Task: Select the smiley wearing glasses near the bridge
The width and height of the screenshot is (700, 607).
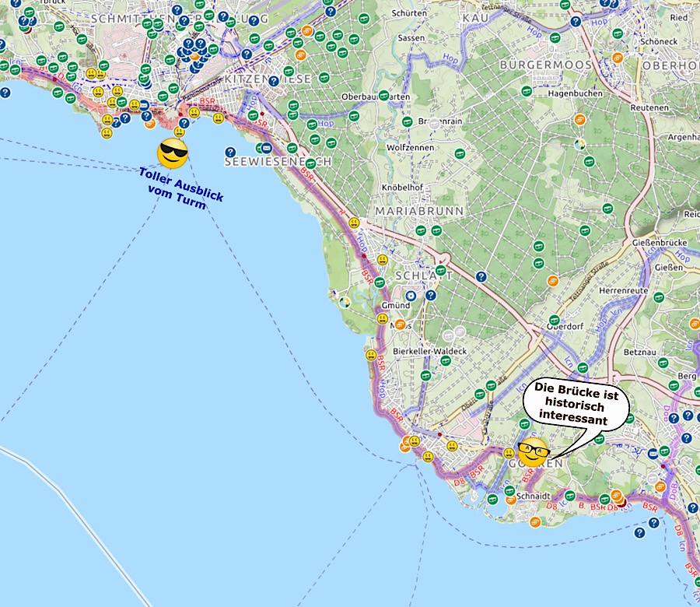Action: click(534, 451)
